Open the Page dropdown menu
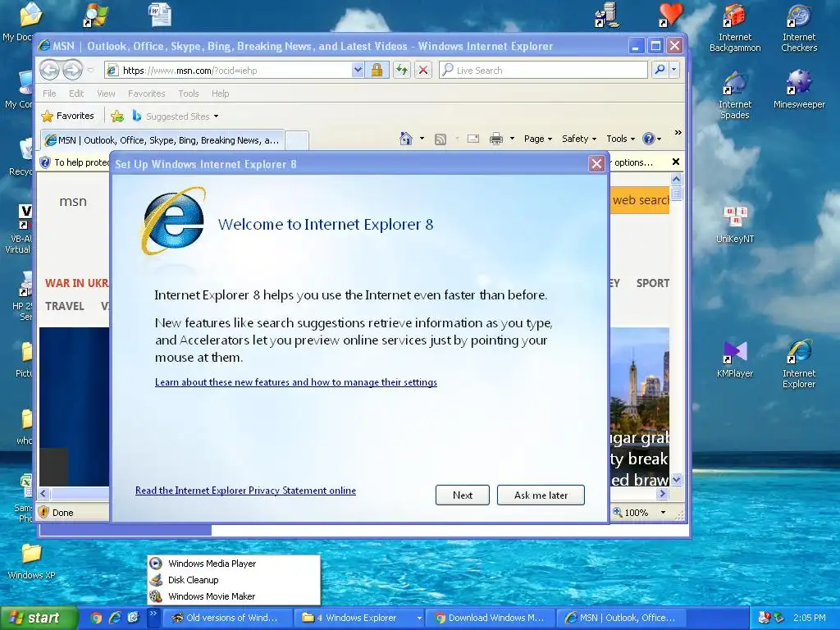840x630 pixels. pos(538,139)
